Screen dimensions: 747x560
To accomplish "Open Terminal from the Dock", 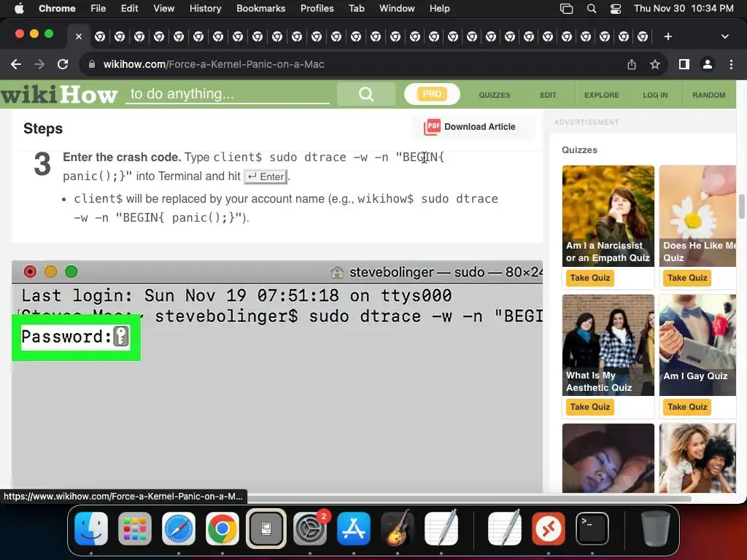I will pyautogui.click(x=592, y=528).
